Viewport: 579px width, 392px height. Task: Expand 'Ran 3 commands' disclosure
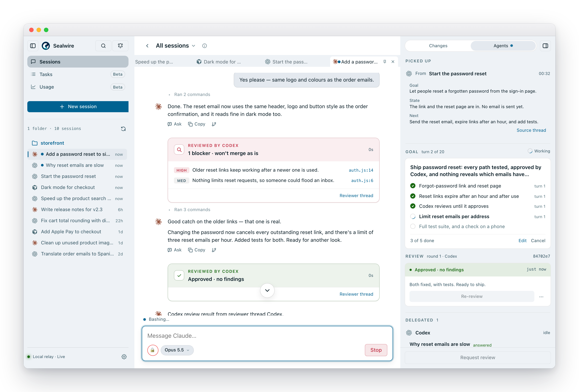[x=190, y=210]
